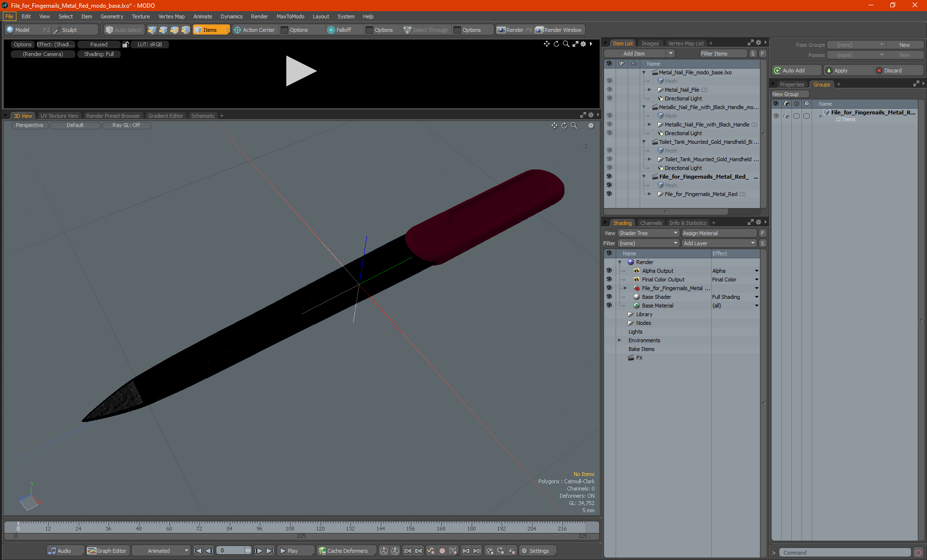Step to previous frame

(x=209, y=551)
